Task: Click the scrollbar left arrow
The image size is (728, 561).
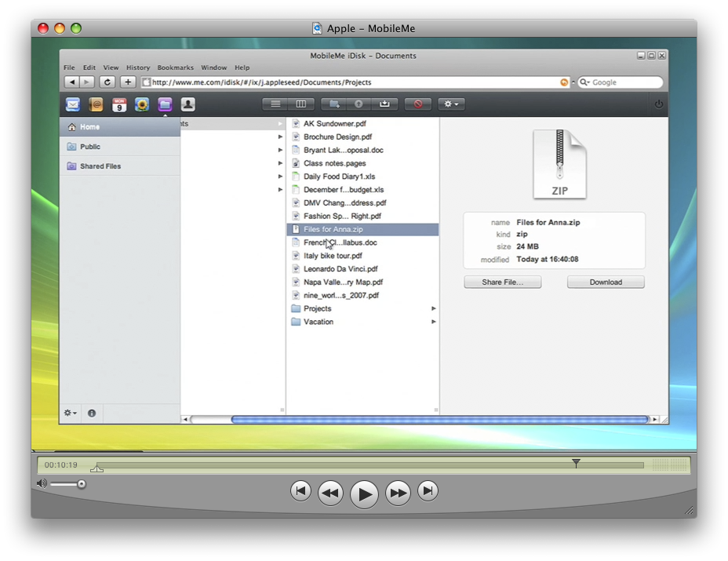Action: click(x=185, y=419)
